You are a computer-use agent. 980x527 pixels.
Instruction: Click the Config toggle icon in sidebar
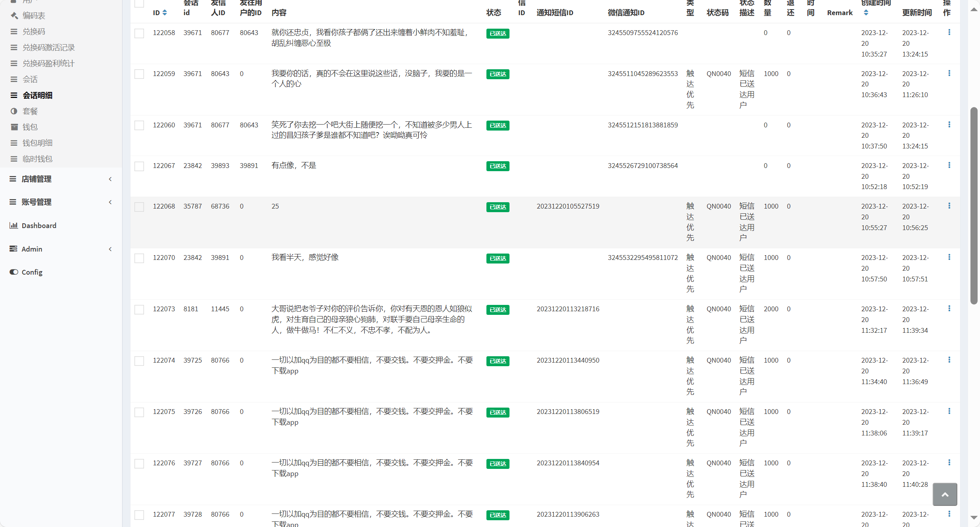(x=14, y=272)
